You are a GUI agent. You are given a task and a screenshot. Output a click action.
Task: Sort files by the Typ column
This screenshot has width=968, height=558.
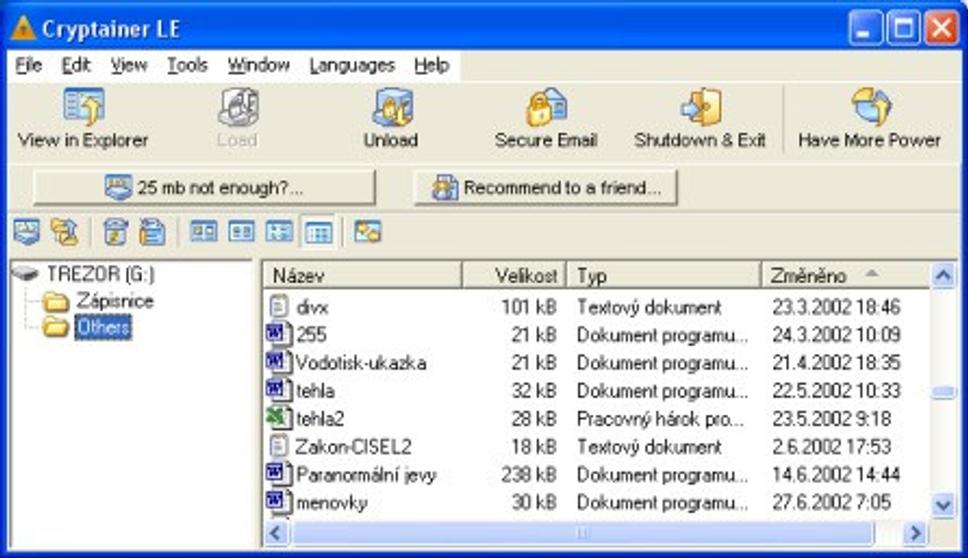[664, 275]
